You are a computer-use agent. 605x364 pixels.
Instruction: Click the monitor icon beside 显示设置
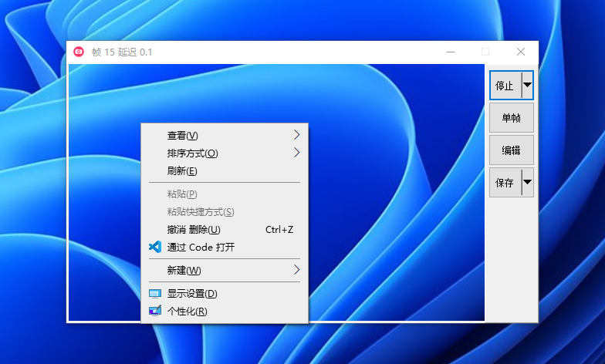pyautogui.click(x=155, y=294)
